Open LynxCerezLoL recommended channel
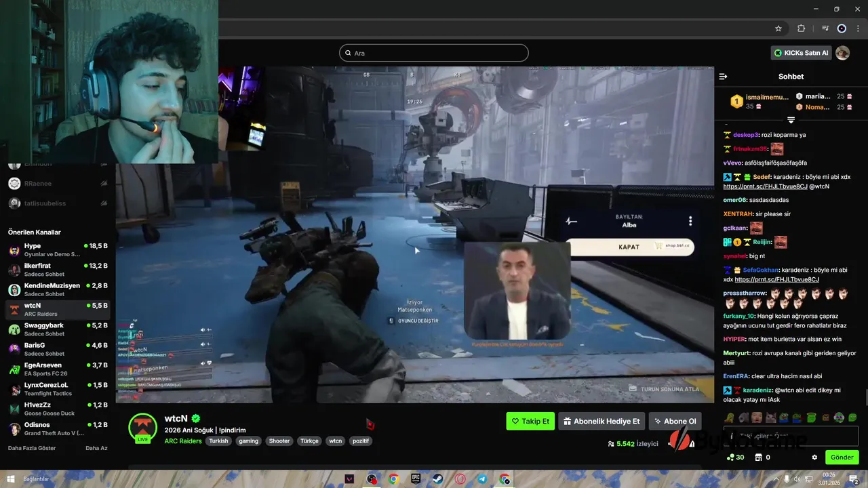 point(58,389)
